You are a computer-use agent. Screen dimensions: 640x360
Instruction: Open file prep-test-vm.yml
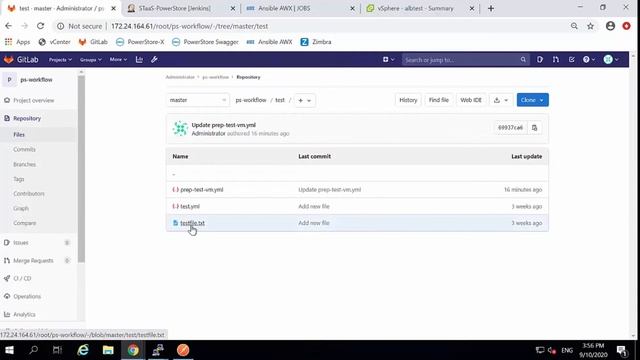202,190
